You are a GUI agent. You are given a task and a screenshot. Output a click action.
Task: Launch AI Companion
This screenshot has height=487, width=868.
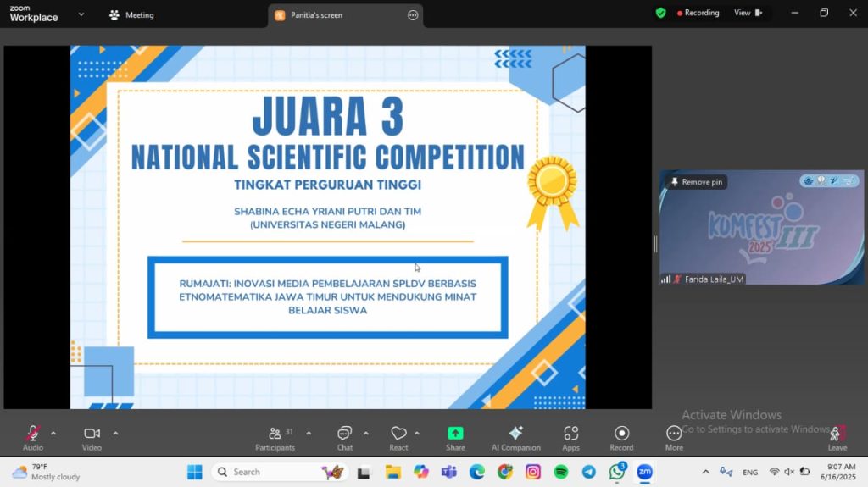515,434
